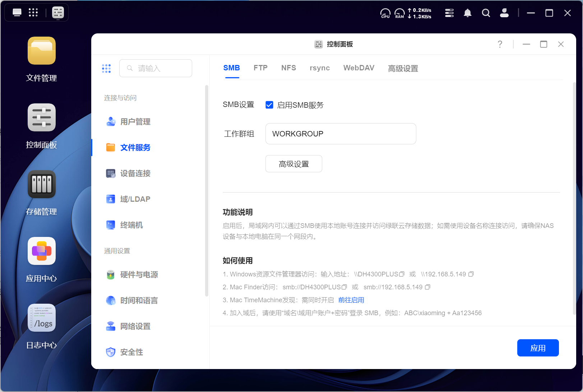The height and width of the screenshot is (392, 583).
Task: Switch to WebDAV tab
Action: (x=359, y=68)
